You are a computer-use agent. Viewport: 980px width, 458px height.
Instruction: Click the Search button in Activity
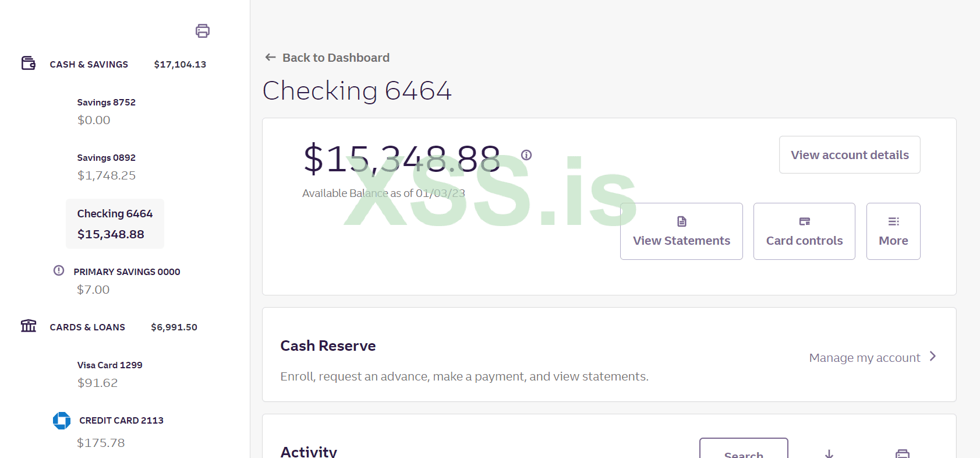click(744, 451)
